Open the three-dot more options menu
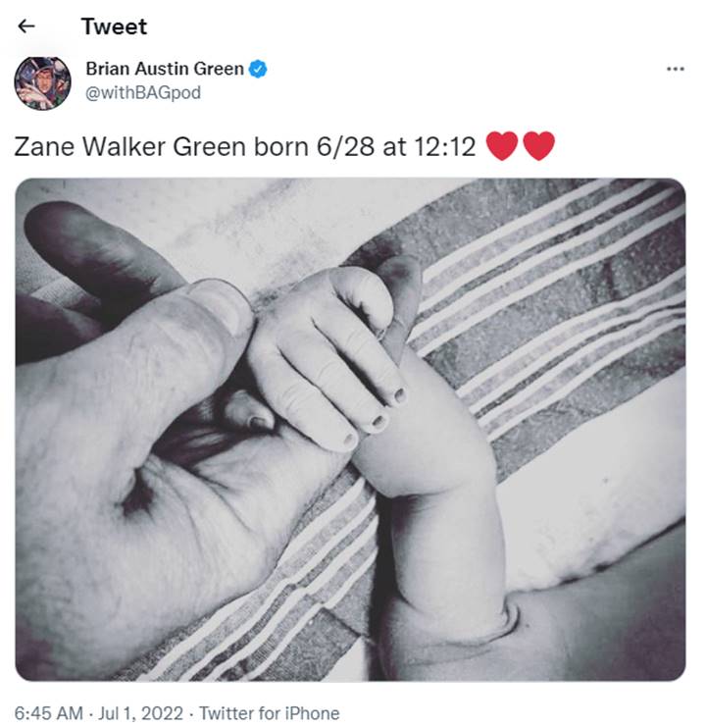The image size is (706, 728). click(x=675, y=70)
